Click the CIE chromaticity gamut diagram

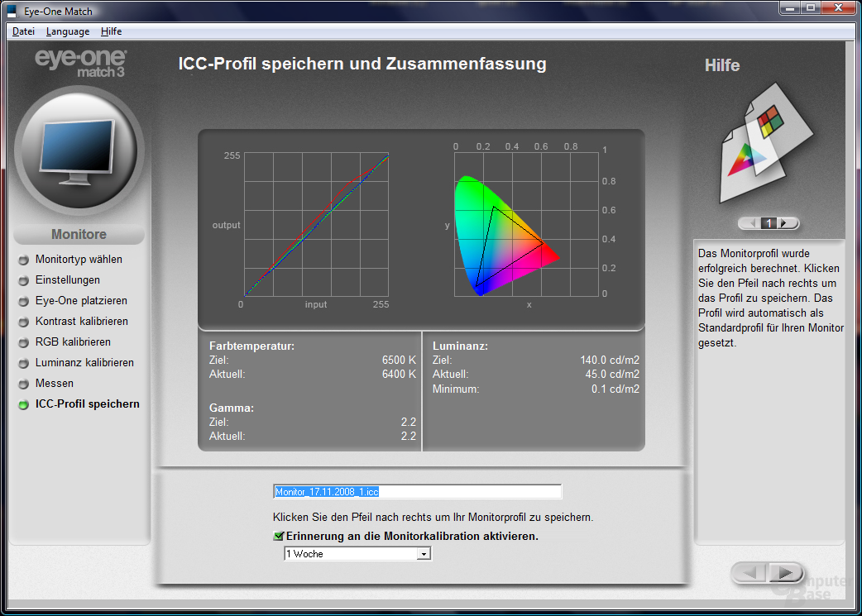[x=526, y=225]
